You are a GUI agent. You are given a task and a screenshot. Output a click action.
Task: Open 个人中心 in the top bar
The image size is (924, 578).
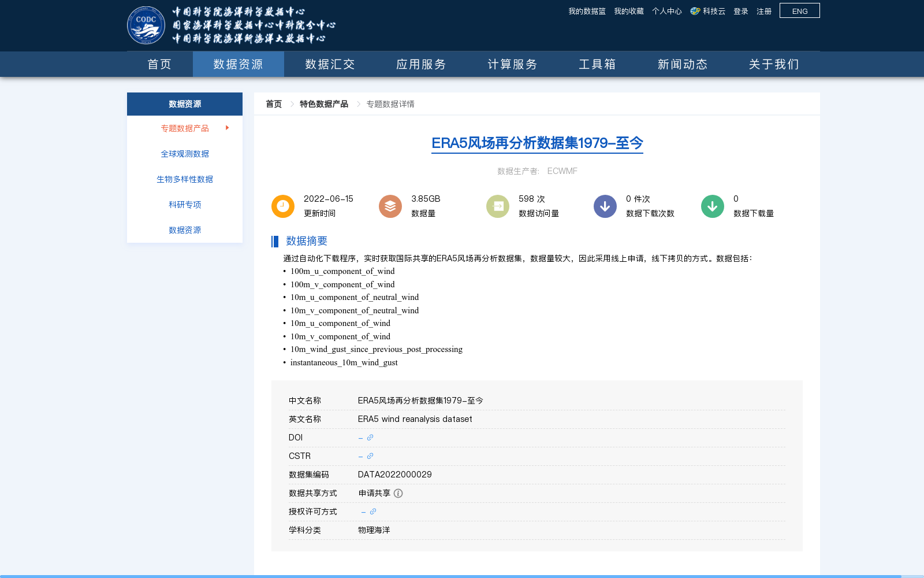click(667, 11)
